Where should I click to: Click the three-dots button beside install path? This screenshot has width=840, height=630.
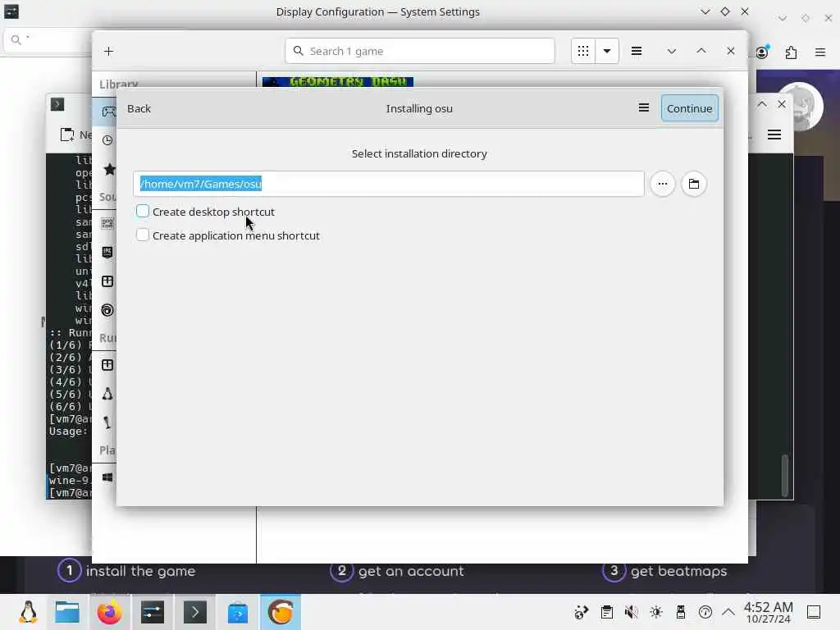tap(663, 184)
